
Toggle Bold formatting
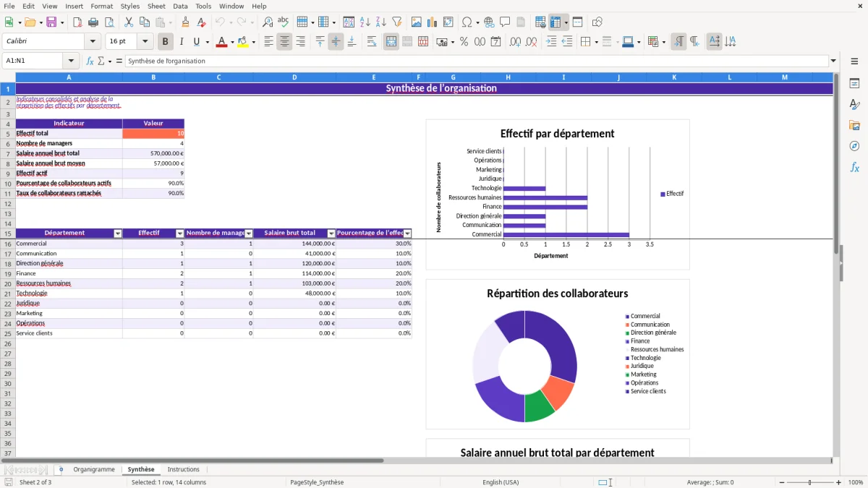166,42
